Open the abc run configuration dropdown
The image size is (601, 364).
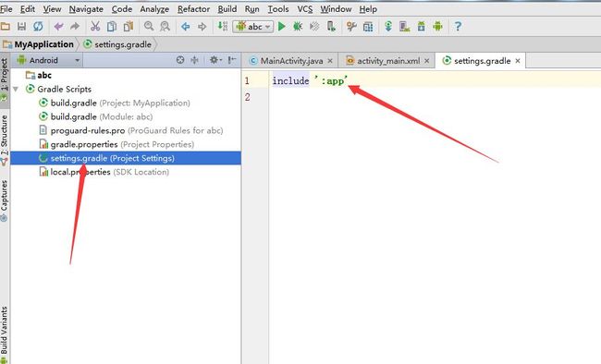pyautogui.click(x=253, y=27)
